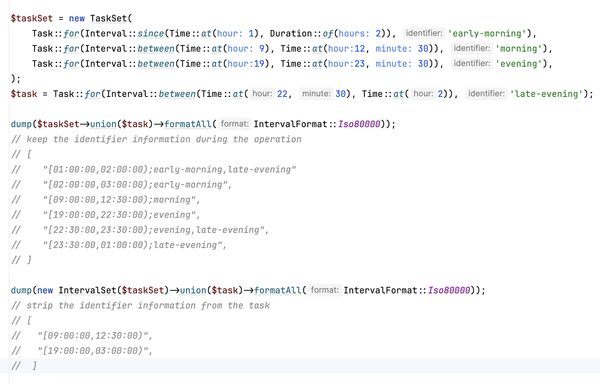The width and height of the screenshot is (600, 384).
Task: Click the union call in the first dump statement
Action: (103, 124)
